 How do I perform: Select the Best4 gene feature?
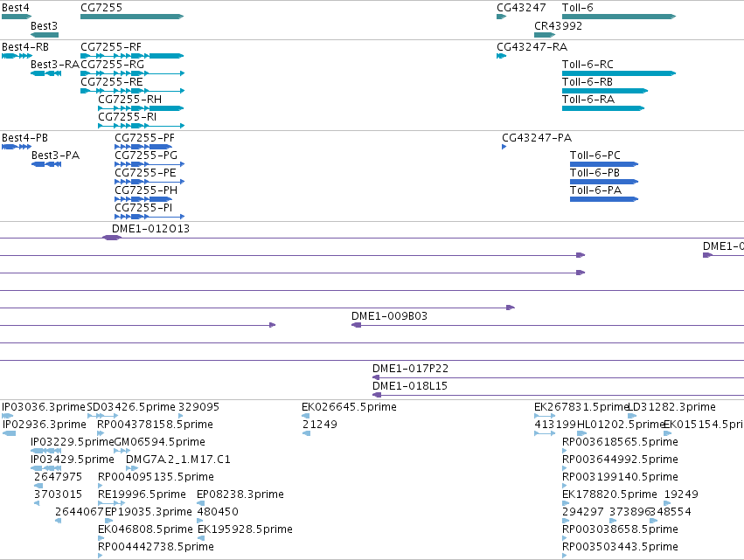16,17
